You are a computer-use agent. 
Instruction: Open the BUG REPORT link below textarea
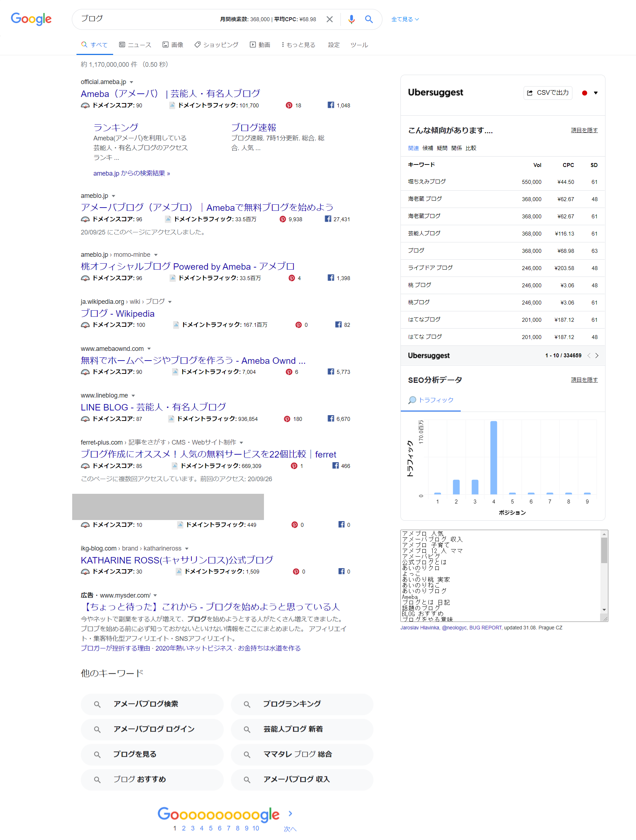point(485,627)
